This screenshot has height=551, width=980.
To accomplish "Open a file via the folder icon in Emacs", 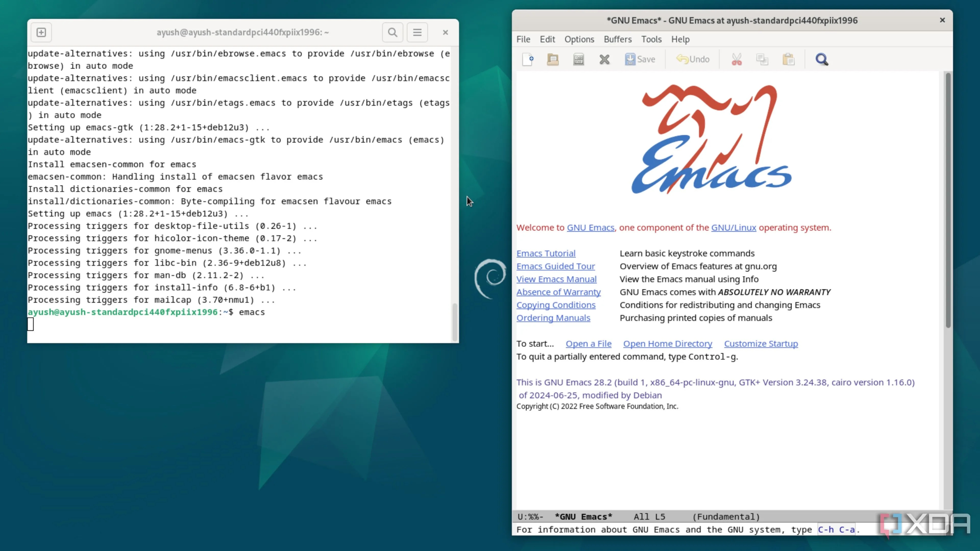I will coord(552,59).
